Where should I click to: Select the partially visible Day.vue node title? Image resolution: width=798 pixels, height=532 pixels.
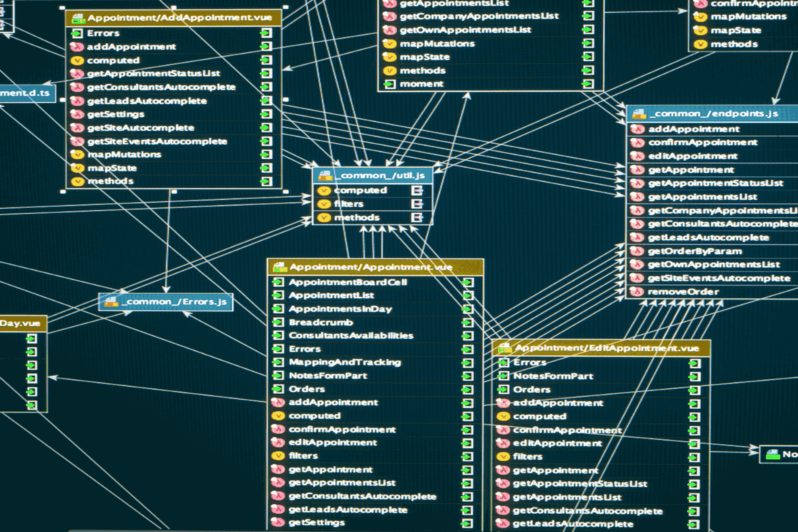point(20,323)
